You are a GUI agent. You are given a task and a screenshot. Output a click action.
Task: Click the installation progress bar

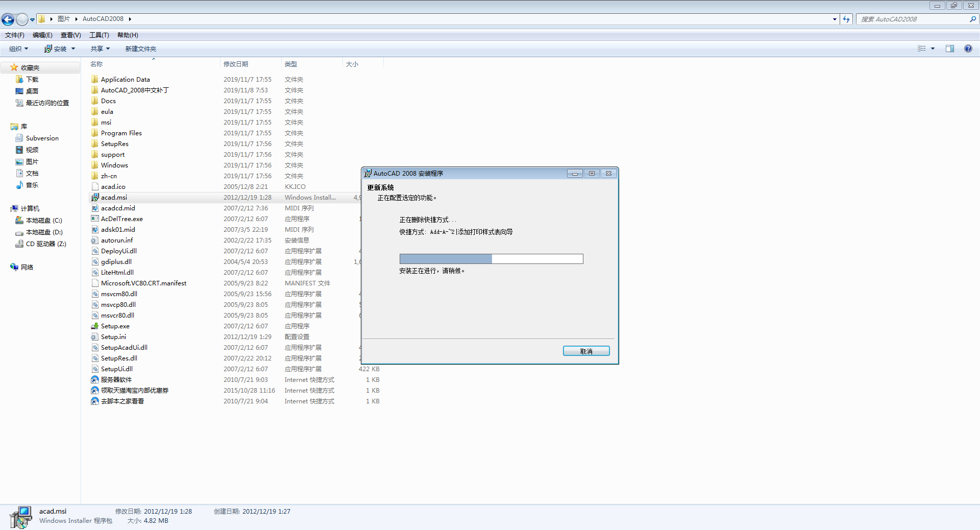[x=491, y=259]
